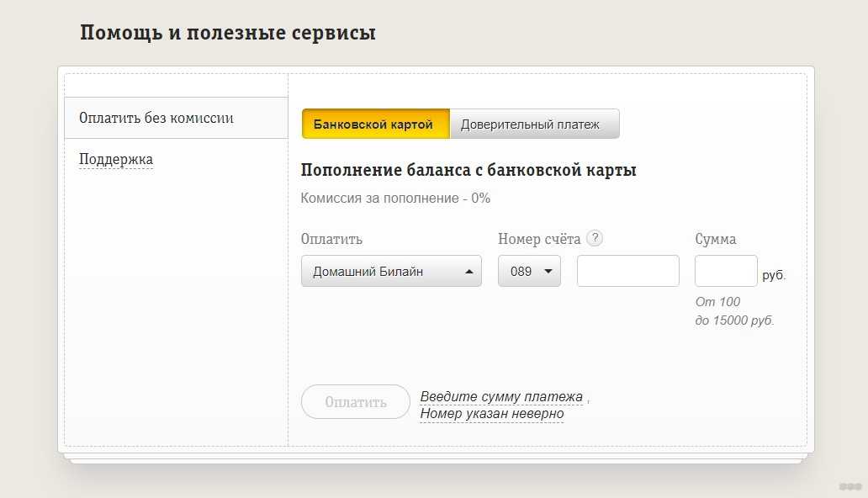Click the Оплатить label above the service dropdown

(x=331, y=239)
